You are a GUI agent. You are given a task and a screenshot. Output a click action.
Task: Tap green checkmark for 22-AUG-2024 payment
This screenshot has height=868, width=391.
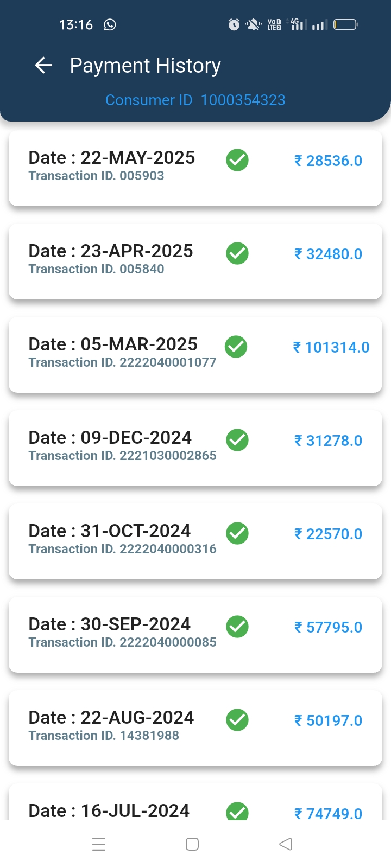237,720
